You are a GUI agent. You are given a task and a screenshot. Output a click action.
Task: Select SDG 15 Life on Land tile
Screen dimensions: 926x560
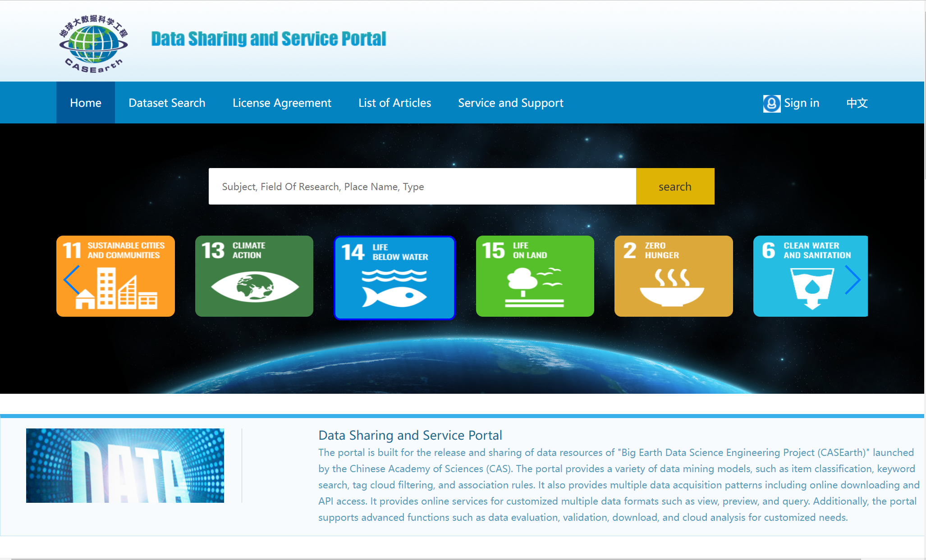tap(535, 276)
